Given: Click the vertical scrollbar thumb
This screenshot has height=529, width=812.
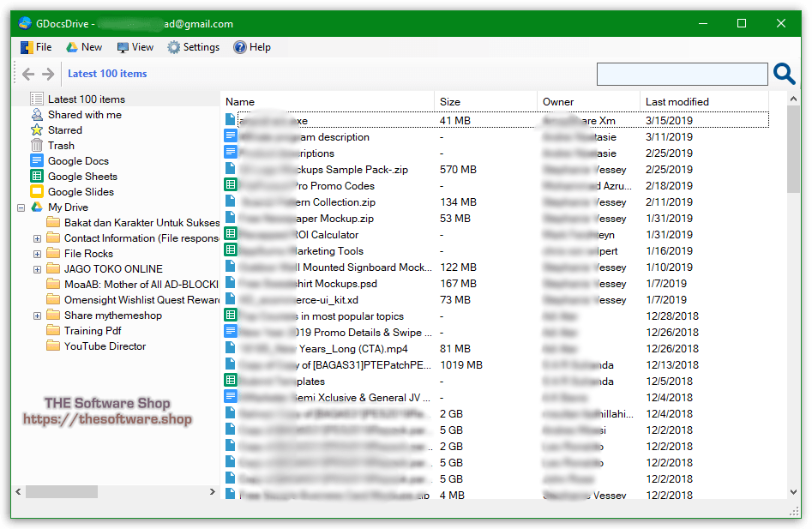Looking at the screenshot, I should tap(793, 149).
